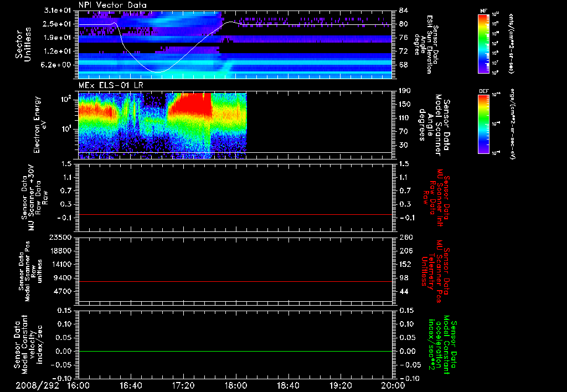Screen dimensions: 567x392
Task: Click the red 'MU Scanner Init Raw Data' label
Action: 436,198
